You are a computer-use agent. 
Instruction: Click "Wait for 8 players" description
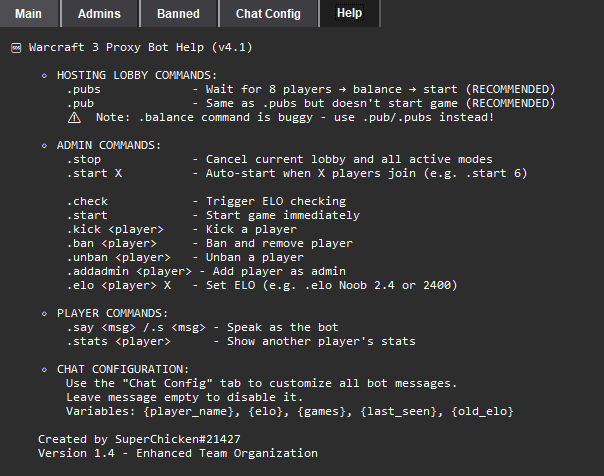[x=268, y=89]
